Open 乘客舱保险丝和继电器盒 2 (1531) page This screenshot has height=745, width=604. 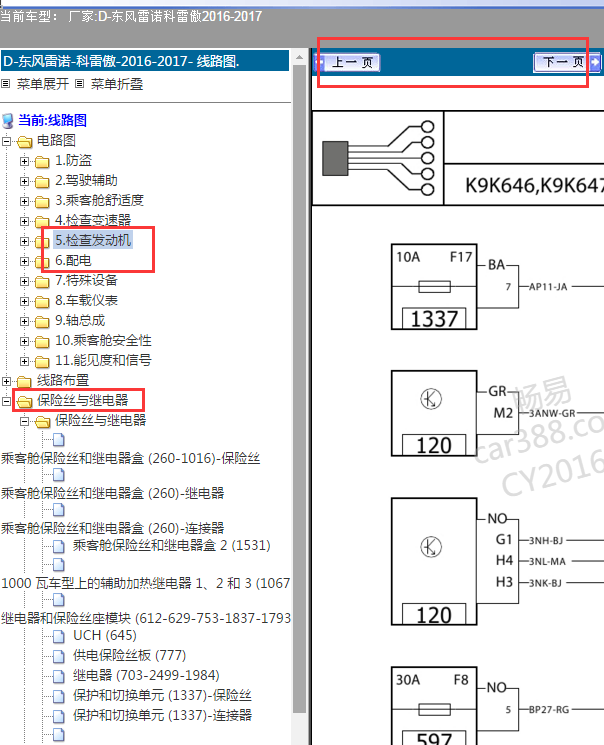[x=172, y=545]
